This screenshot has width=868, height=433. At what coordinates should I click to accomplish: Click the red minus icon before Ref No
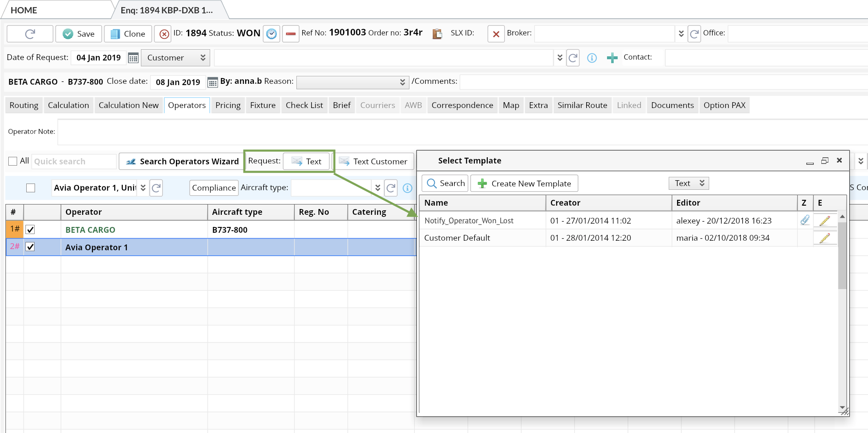[x=291, y=34]
